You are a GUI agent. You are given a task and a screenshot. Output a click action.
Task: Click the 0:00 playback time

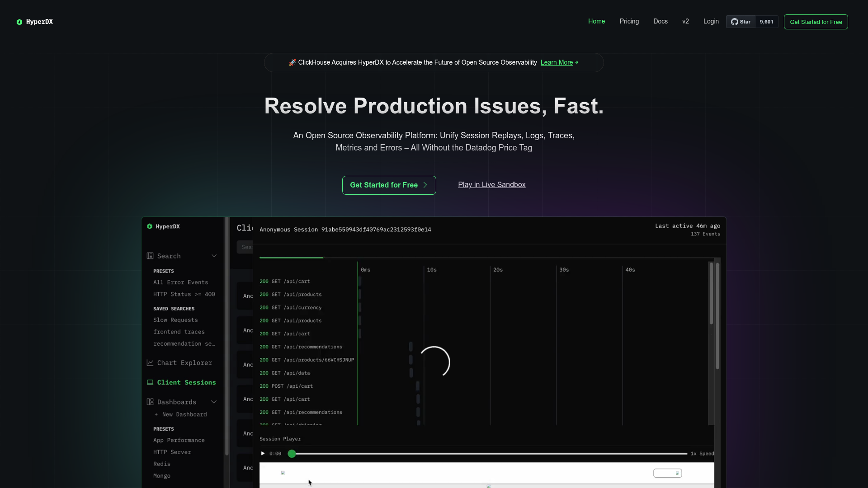(x=275, y=454)
